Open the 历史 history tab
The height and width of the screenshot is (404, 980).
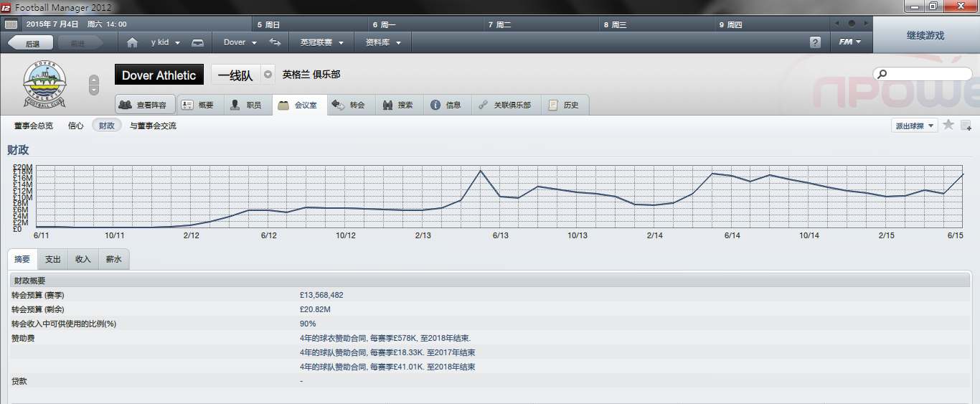click(x=564, y=105)
